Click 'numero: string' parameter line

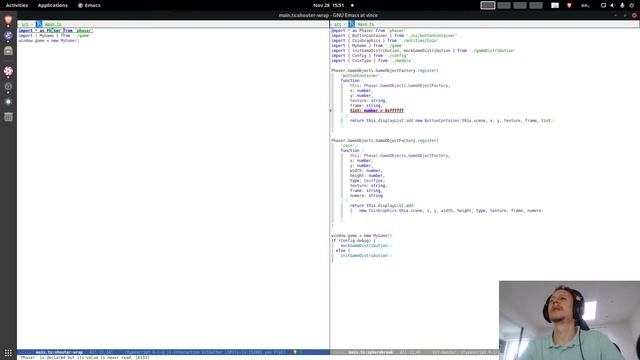tap(366, 196)
